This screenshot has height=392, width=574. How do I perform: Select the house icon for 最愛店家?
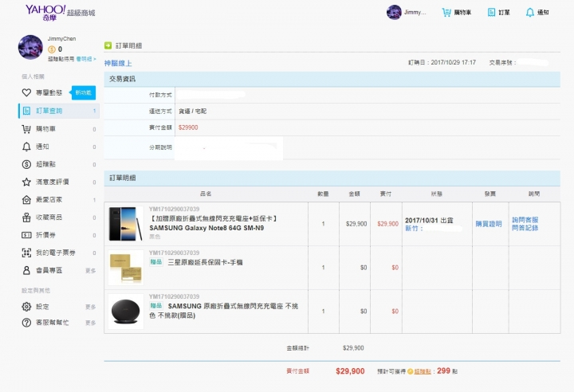(26, 199)
